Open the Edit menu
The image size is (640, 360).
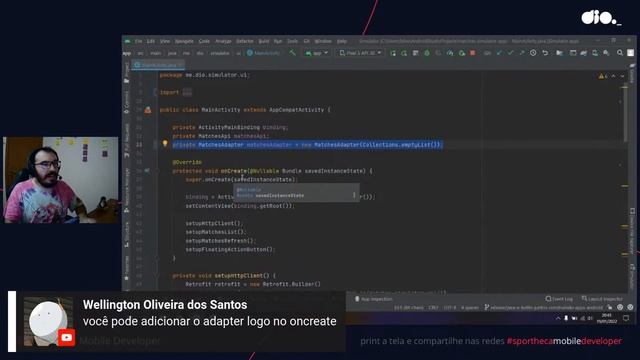pyautogui.click(x=151, y=41)
